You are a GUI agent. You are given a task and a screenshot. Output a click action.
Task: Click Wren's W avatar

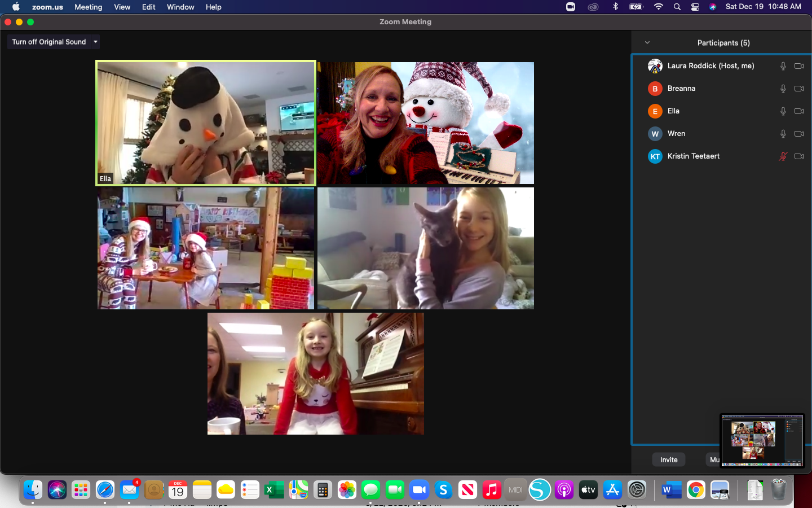click(x=655, y=134)
